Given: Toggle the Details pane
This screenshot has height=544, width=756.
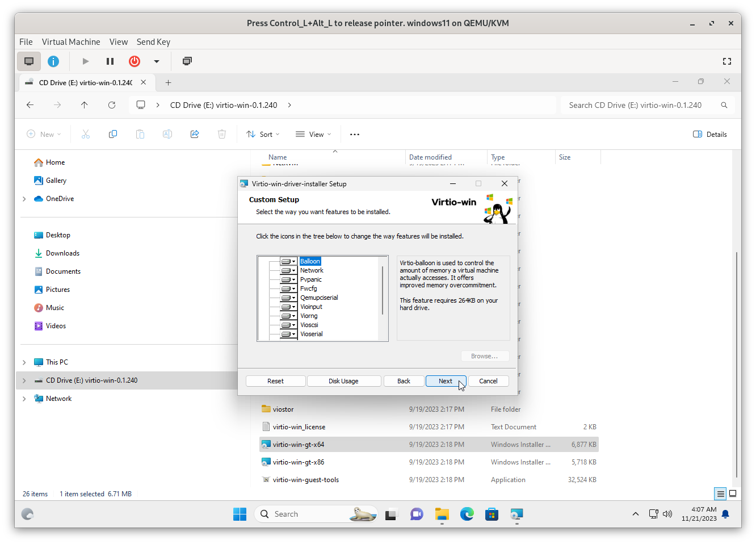Looking at the screenshot, I should [710, 135].
